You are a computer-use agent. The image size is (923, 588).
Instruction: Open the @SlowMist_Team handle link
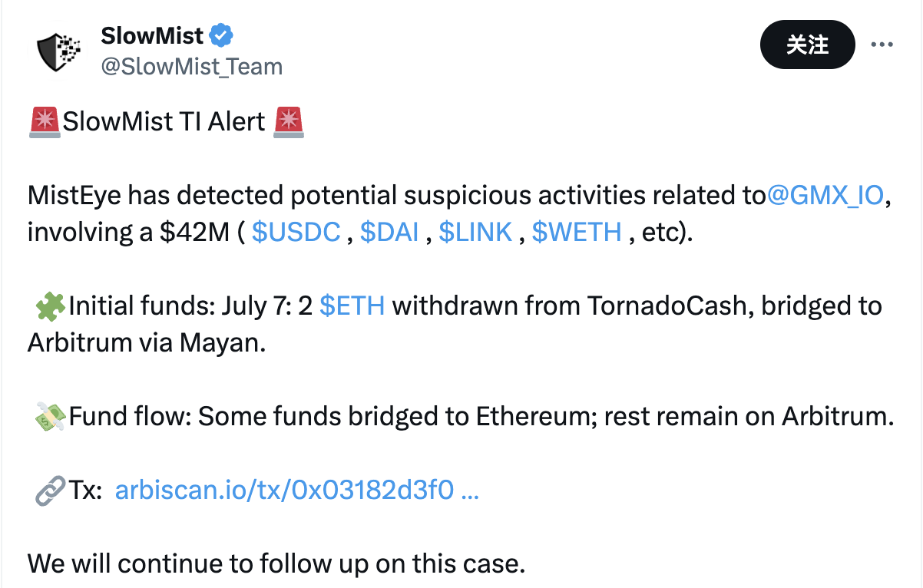coord(191,67)
